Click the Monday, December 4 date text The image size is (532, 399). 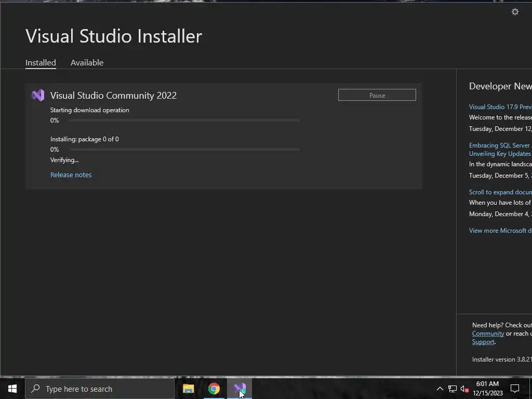(x=500, y=214)
